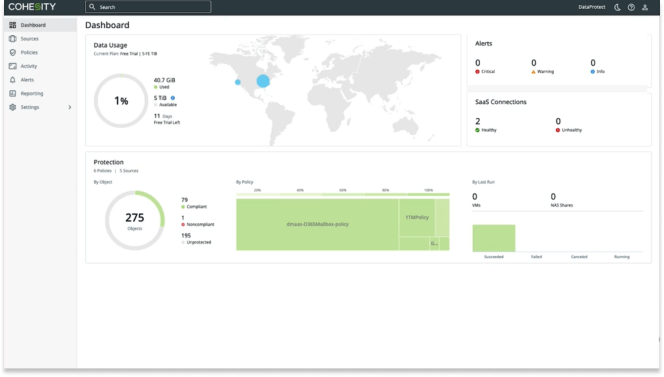Click the 1% data usage donut
664x377 pixels.
point(121,101)
